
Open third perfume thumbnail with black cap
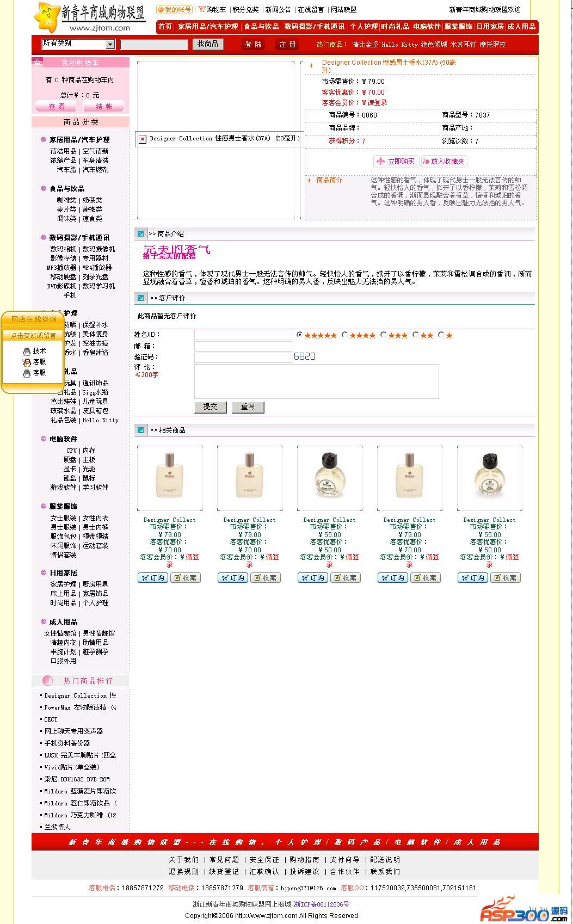pos(329,478)
